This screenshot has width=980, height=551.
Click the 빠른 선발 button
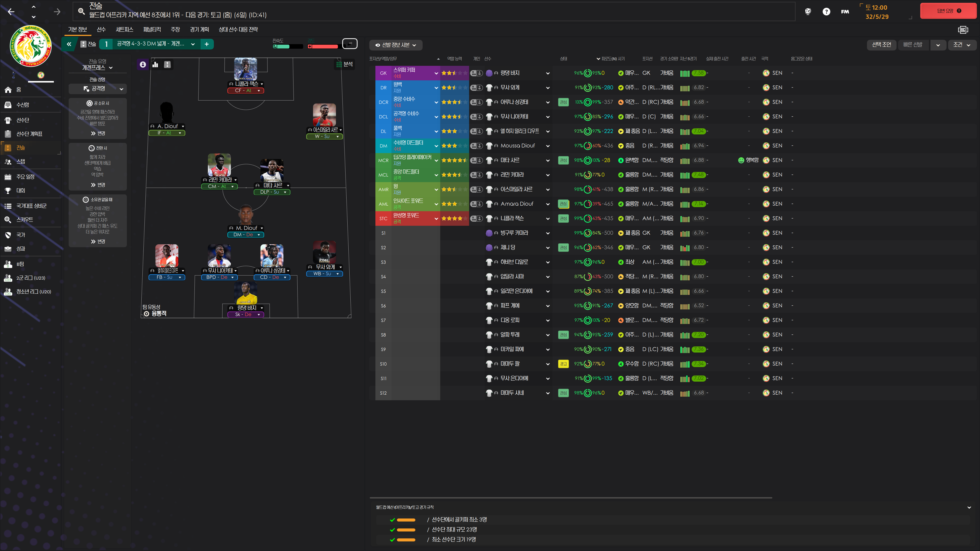913,45
